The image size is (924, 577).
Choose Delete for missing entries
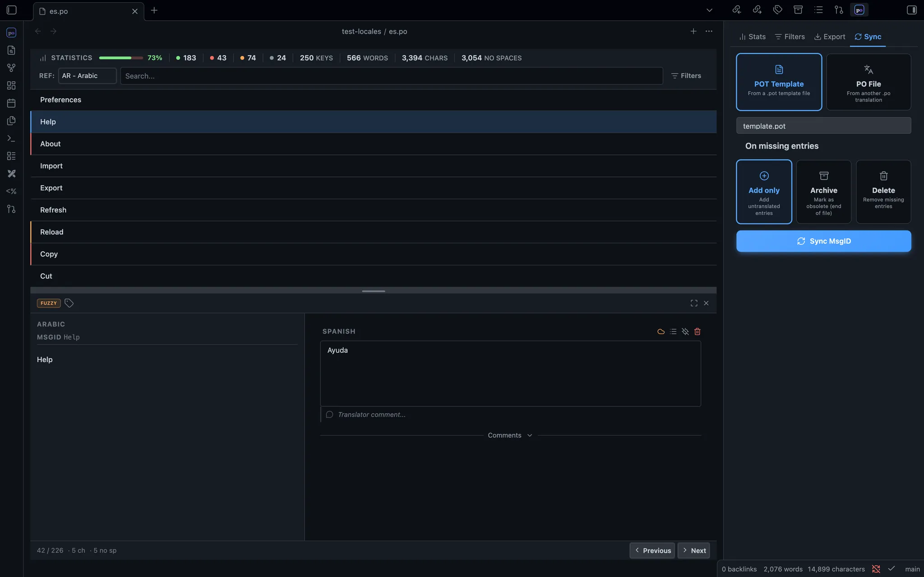click(x=883, y=191)
